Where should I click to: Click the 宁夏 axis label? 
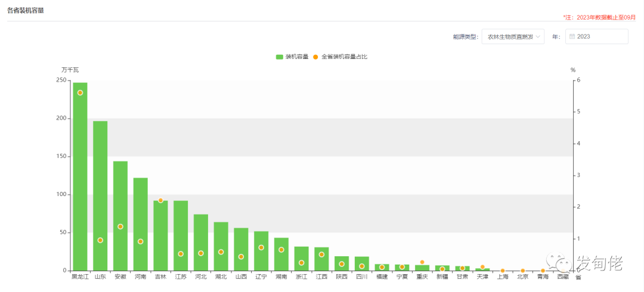pos(402,277)
